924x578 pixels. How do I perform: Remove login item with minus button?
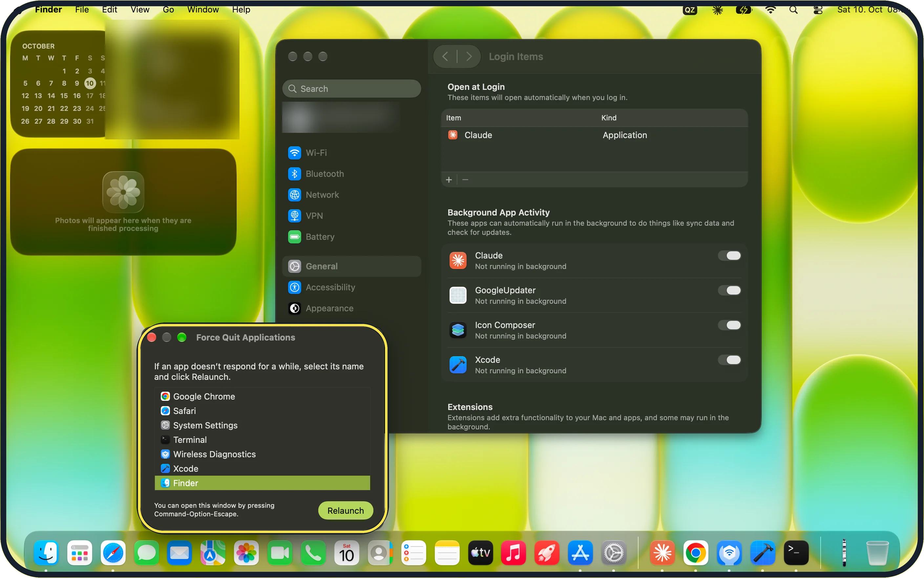click(x=465, y=180)
